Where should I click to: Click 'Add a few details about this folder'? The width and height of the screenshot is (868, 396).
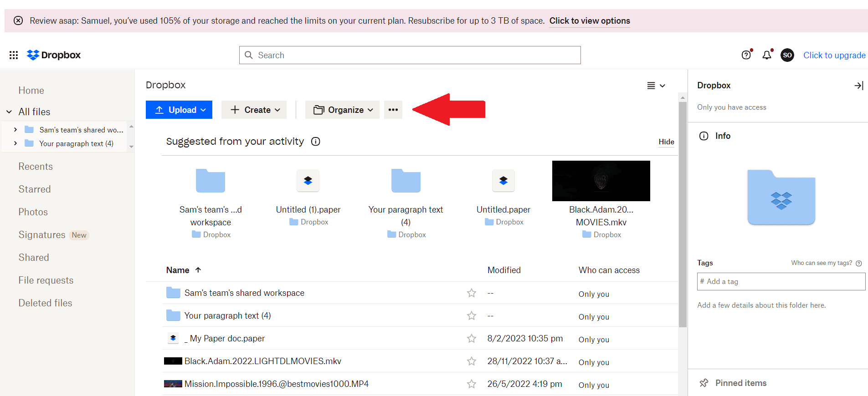click(761, 305)
